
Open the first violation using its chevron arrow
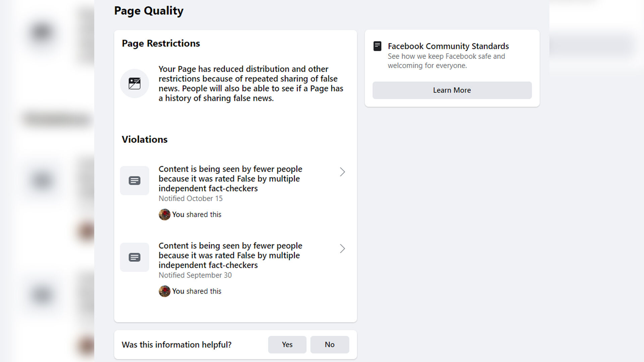[342, 172]
